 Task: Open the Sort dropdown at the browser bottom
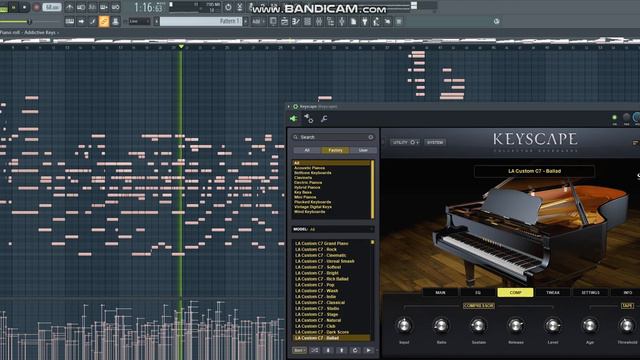pyautogui.click(x=300, y=350)
